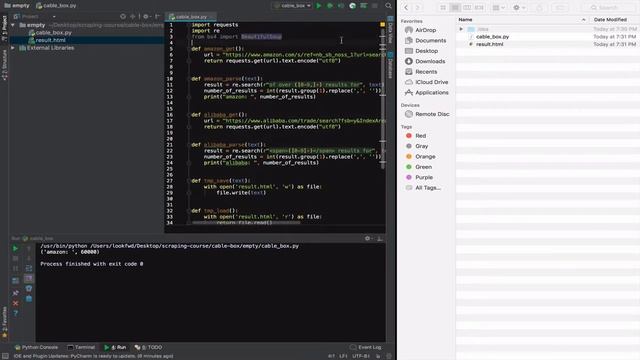Switch to cable_box.py editor tab
This screenshot has height=360, width=640.
(191, 17)
